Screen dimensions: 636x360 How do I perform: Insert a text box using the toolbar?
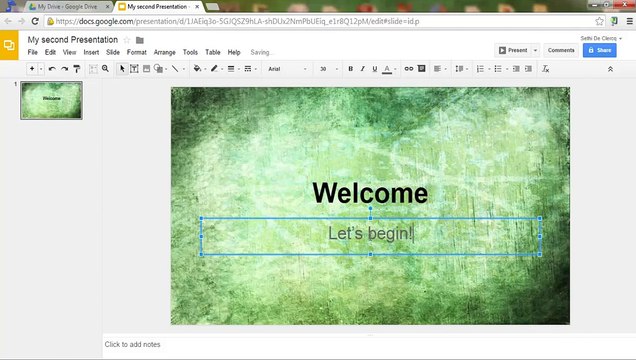[x=134, y=69]
